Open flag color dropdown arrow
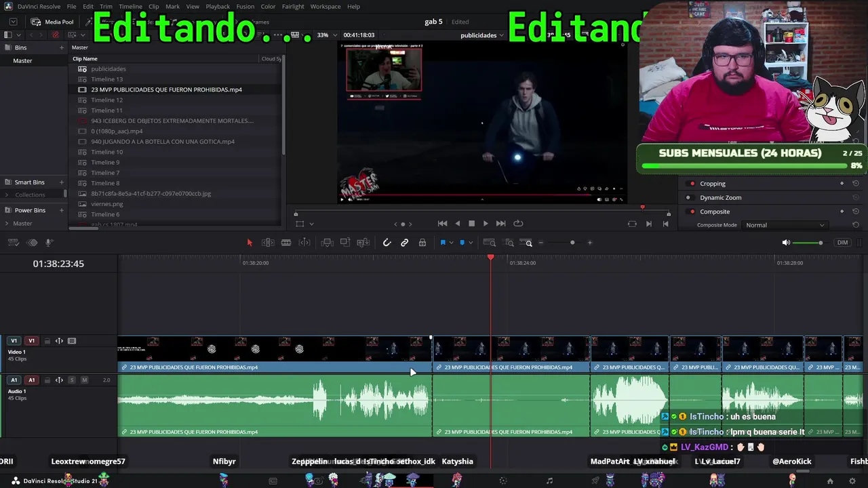Image resolution: width=868 pixels, height=488 pixels. pyautogui.click(x=452, y=243)
